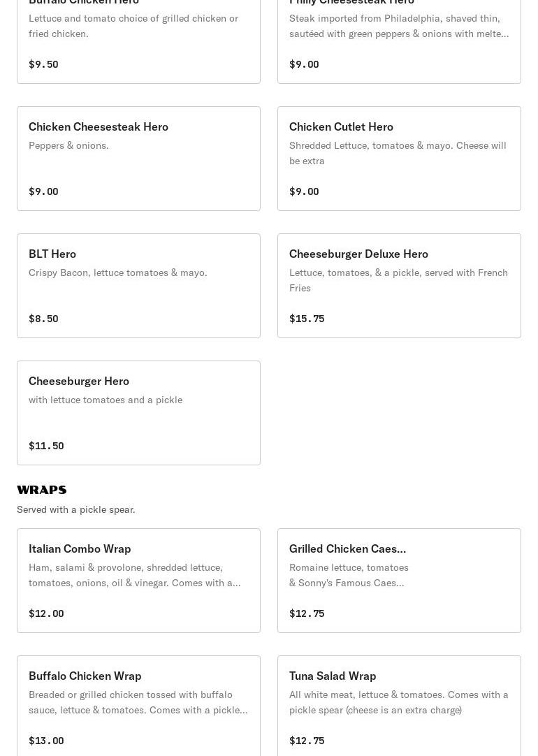Screen dimensions: 538x756
Task: Click the $12.00 Italian Combo Wrap price
Action: [46, 613]
